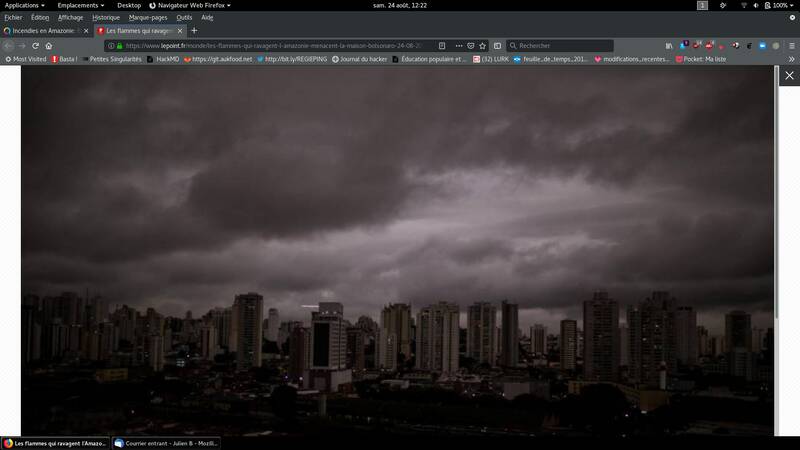
Task: Open the system volume indicator
Action: (x=755, y=5)
